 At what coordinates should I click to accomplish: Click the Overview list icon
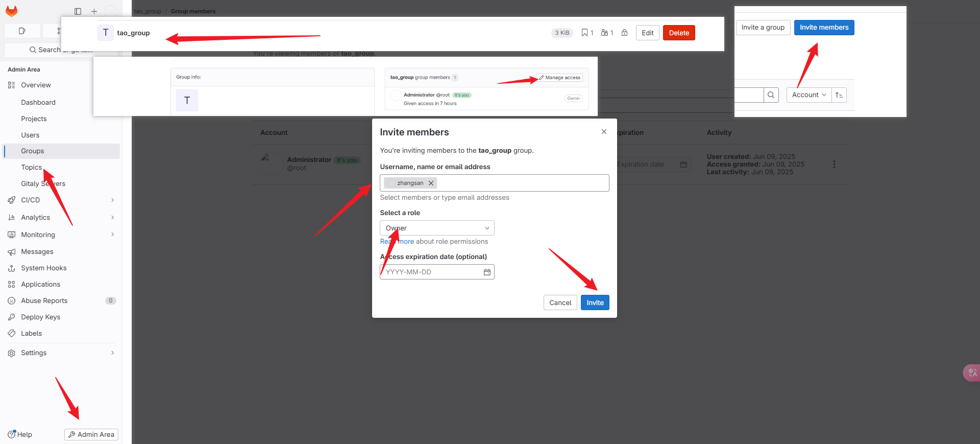click(12, 85)
